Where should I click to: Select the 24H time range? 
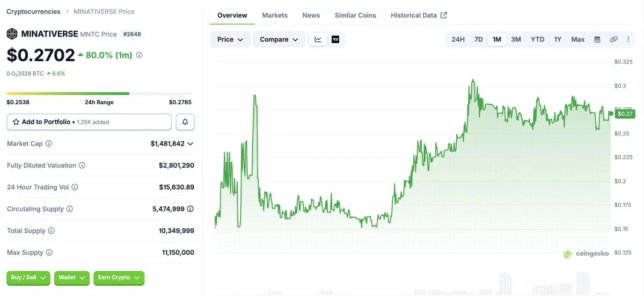pos(458,39)
